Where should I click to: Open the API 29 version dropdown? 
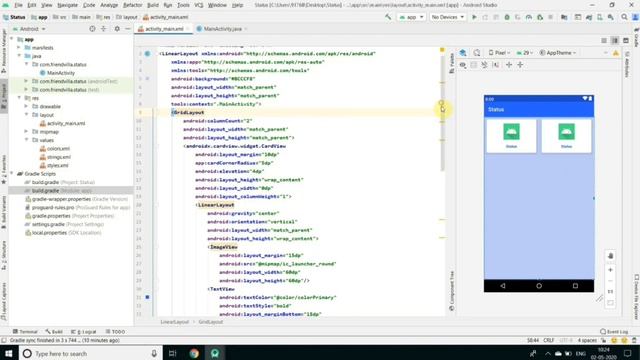pos(524,53)
